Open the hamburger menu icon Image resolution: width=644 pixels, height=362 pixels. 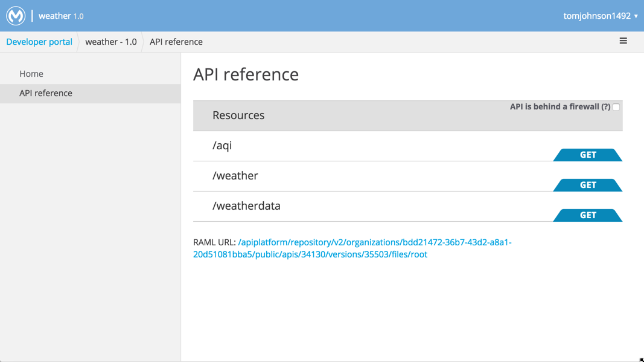[x=623, y=41]
